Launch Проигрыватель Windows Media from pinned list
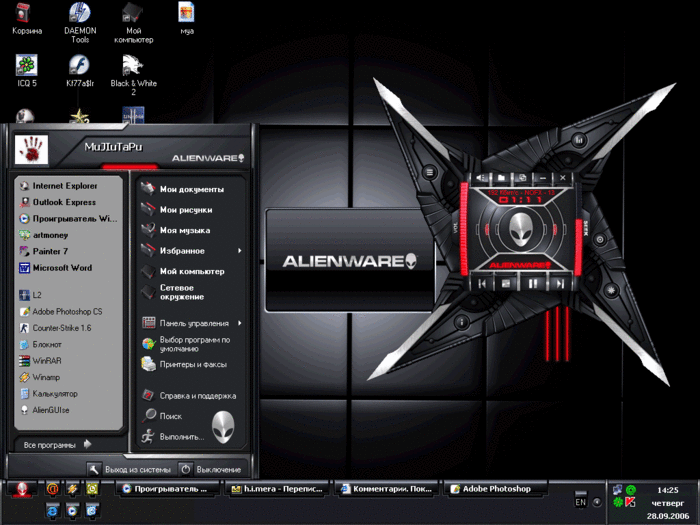700x525 pixels. (x=68, y=219)
